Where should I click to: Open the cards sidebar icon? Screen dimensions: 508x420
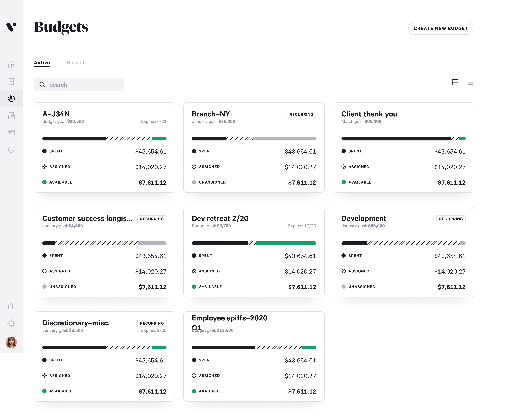point(11,133)
